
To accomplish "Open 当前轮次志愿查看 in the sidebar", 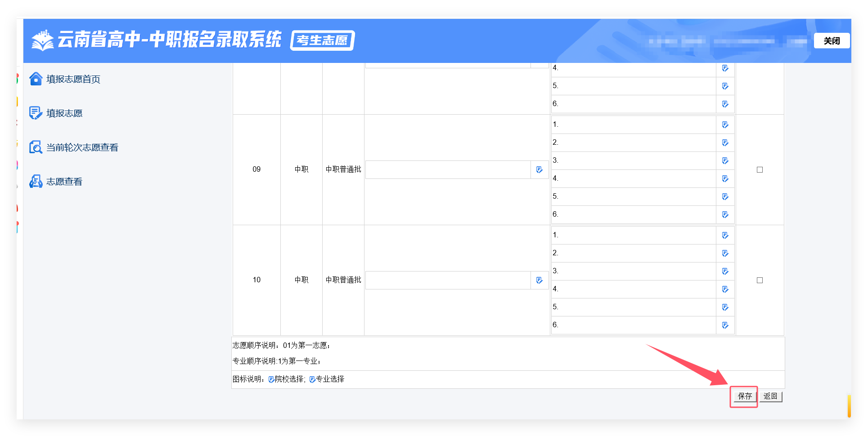I will click(x=82, y=147).
